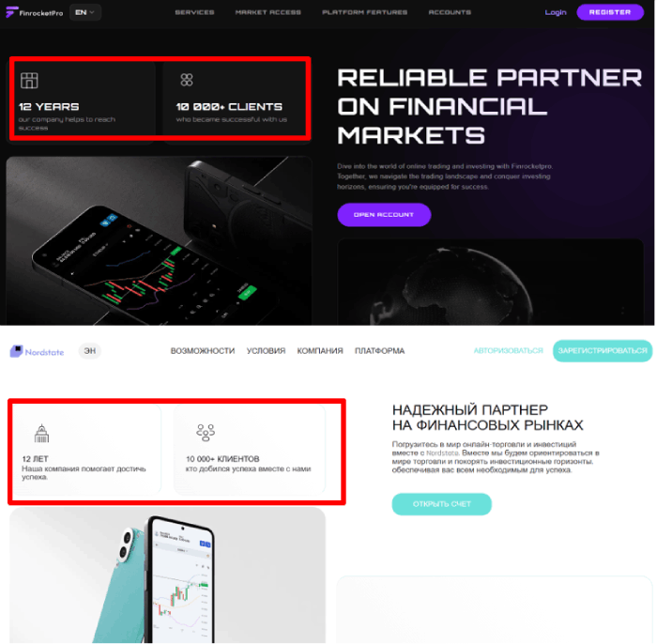Screen dimensions: 657x644
Task: Click the ОТКРЫТЬ СЧЕТ button
Action: click(x=442, y=504)
